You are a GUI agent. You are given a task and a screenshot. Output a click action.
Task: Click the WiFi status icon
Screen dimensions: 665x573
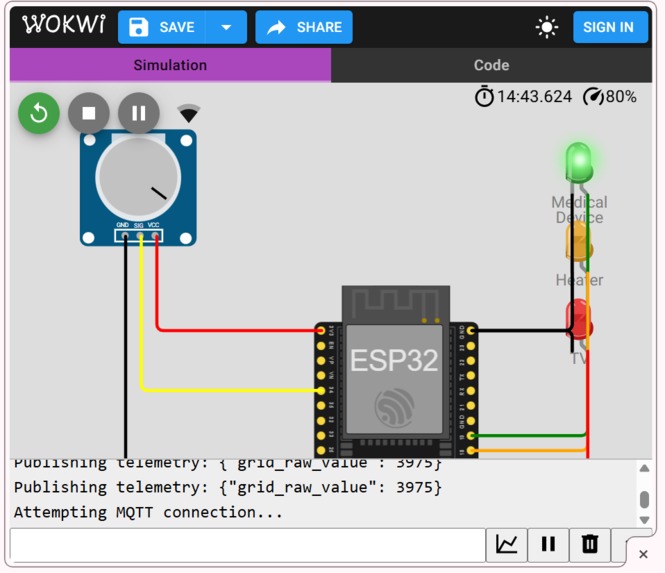189,113
